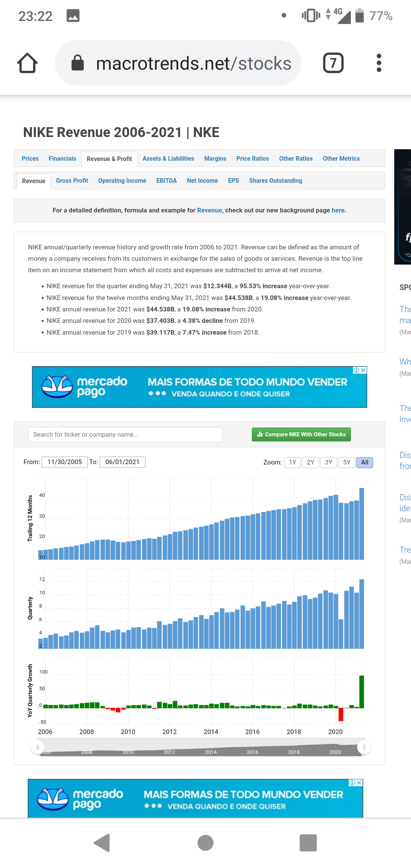Click the tall green YoY growth bar
Screen dimensions: 411x868
coord(362,692)
